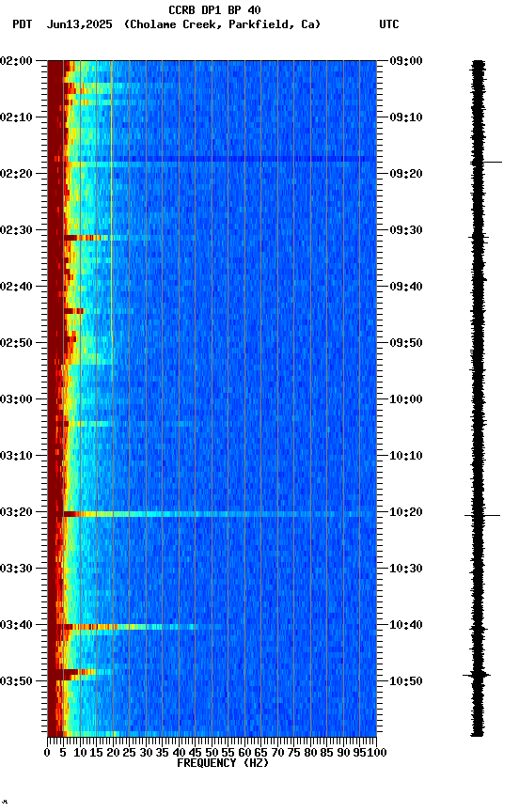Screen dimensions: 519x812
Task: Click the '0' frequency axis label
Action: coord(47,754)
